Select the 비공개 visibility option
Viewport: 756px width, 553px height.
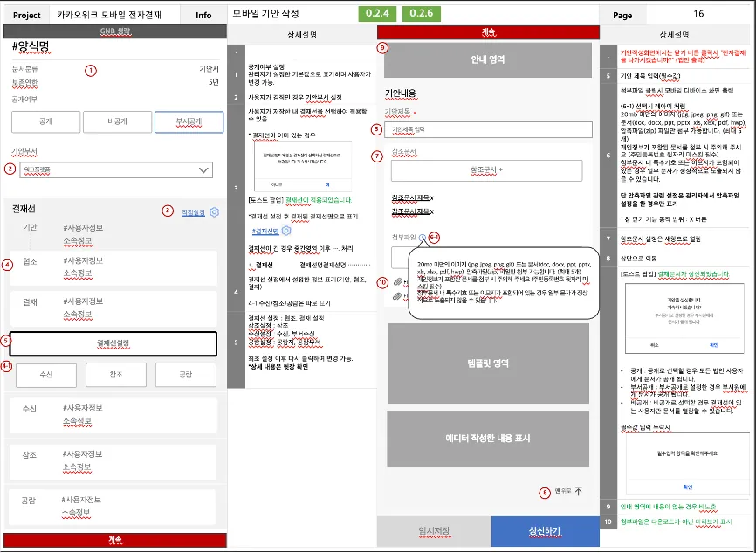point(117,121)
